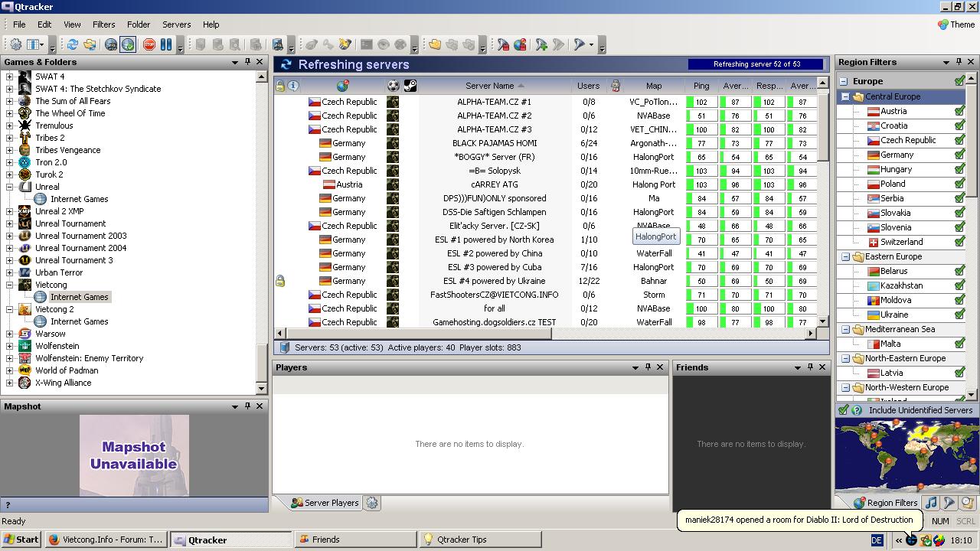Open the Games & Folders panel dropdown arrow
The width and height of the screenshot is (980, 551).
[235, 62]
